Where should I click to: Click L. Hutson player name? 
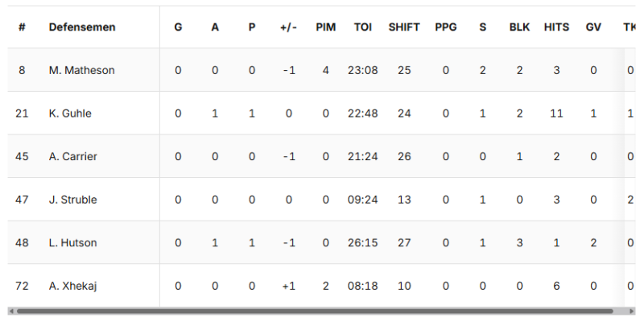pyautogui.click(x=72, y=243)
